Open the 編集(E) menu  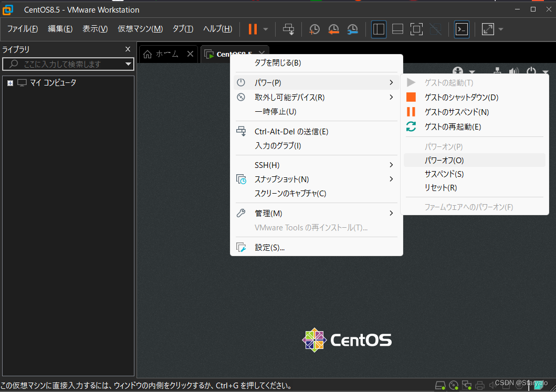click(60, 29)
